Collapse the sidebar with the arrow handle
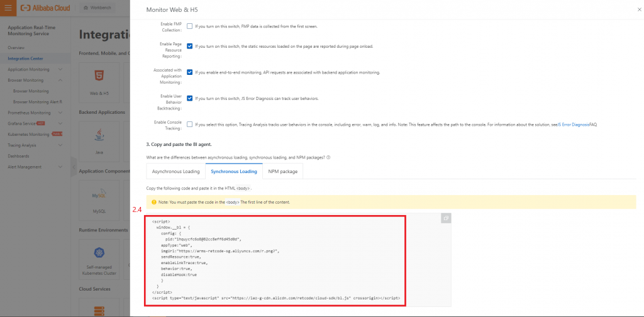Viewport: 644px width, 317px height. coord(74,167)
